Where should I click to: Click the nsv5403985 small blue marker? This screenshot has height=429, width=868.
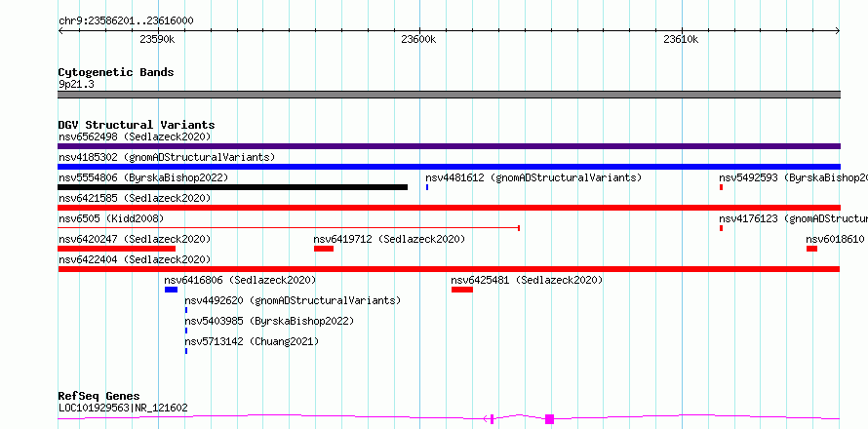(x=186, y=331)
